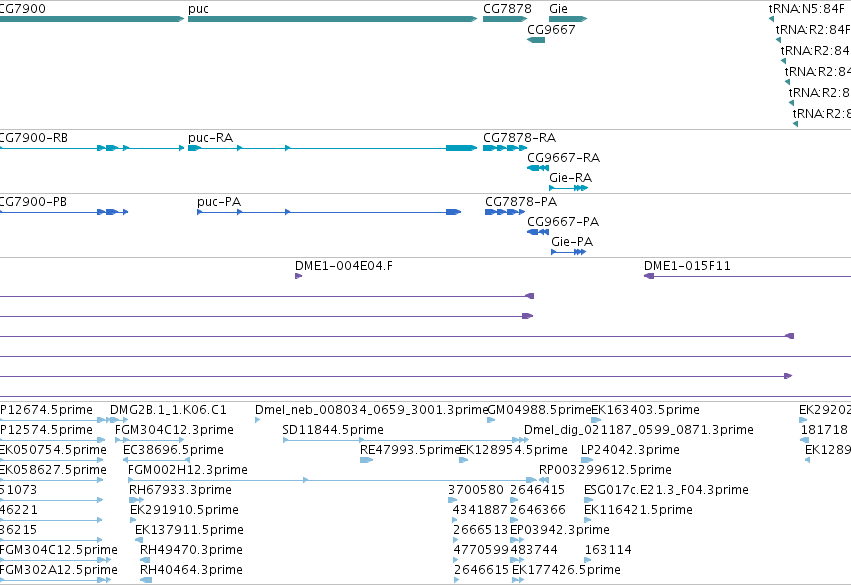The image size is (851, 585).
Task: Select the Gie-RA transcript label
Action: pyautogui.click(x=570, y=178)
